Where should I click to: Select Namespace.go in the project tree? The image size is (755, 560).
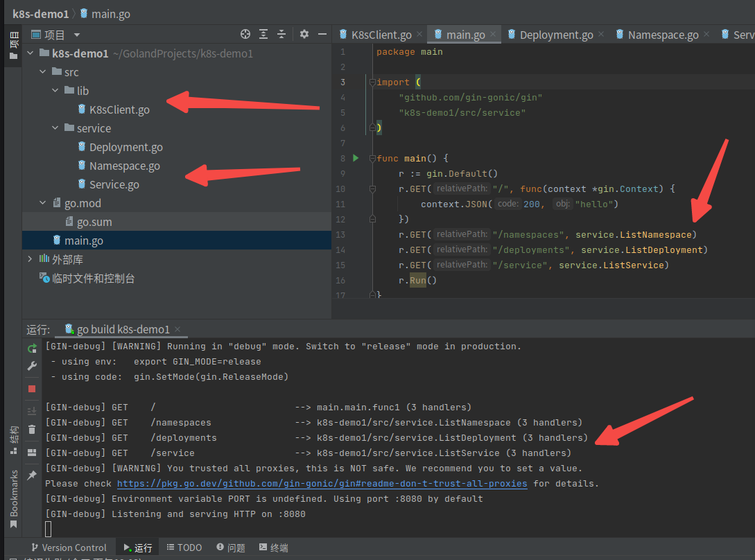pyautogui.click(x=125, y=166)
